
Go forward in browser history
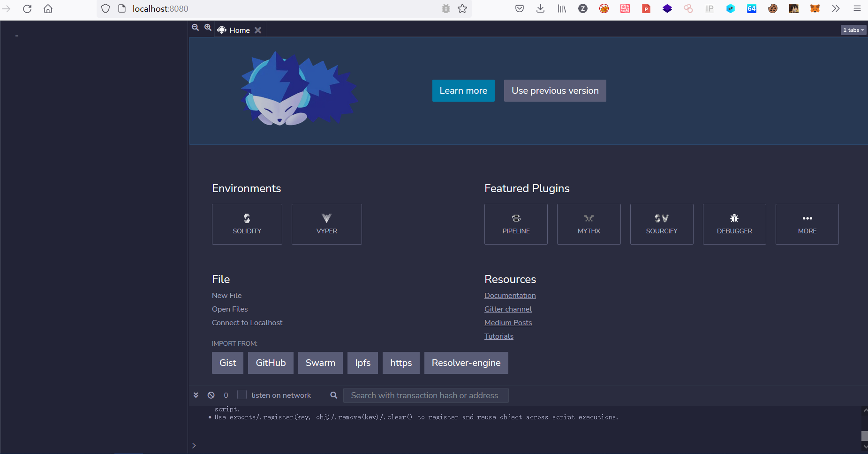click(6, 8)
